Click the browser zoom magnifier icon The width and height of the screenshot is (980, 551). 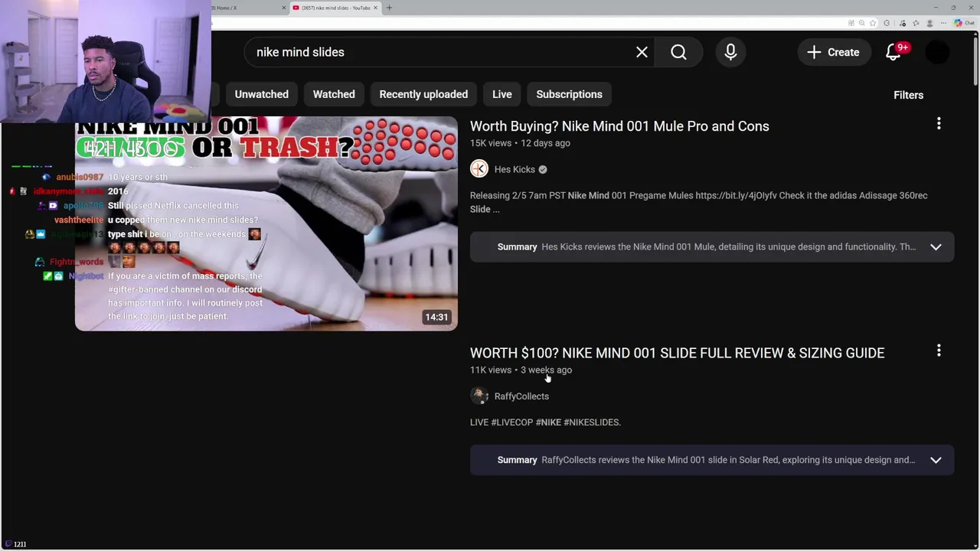pyautogui.click(x=862, y=23)
